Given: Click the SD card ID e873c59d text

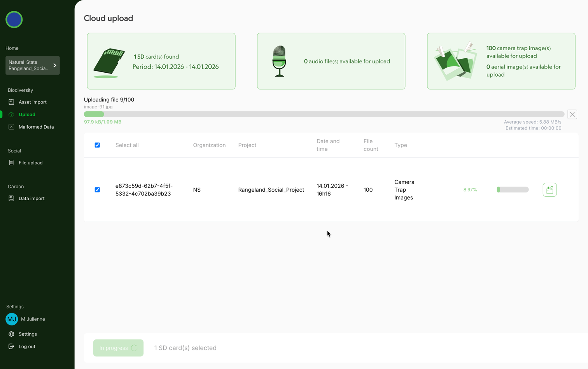Looking at the screenshot, I should [x=144, y=190].
